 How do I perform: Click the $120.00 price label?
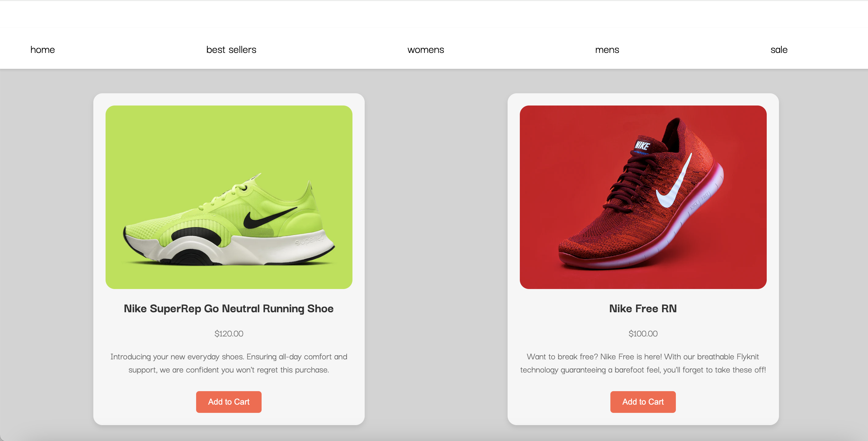229,334
